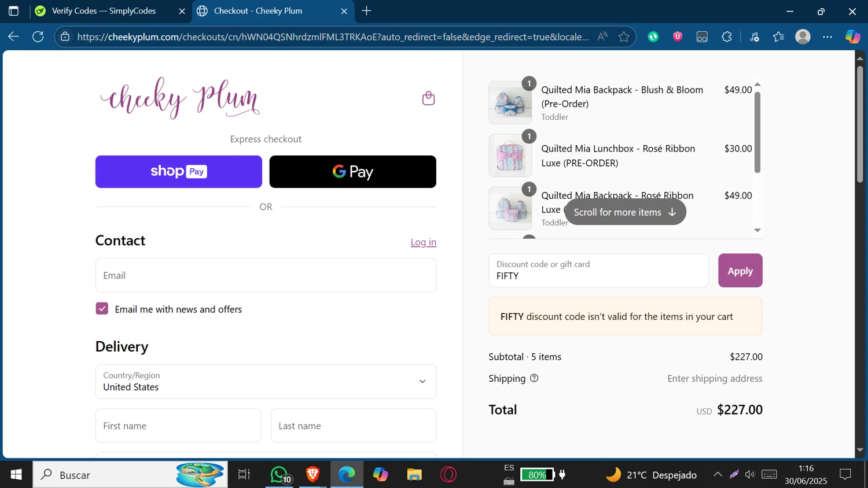Open the Favorites list icon
The height and width of the screenshot is (488, 868).
click(778, 36)
